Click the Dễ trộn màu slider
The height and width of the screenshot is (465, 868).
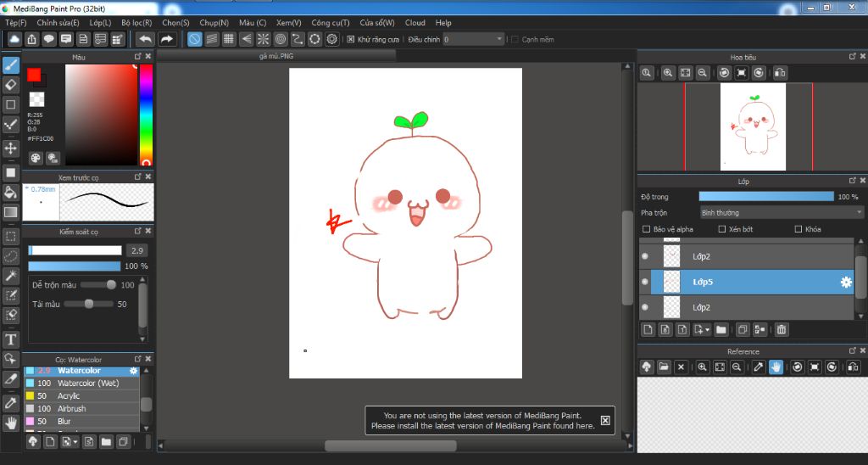point(98,285)
